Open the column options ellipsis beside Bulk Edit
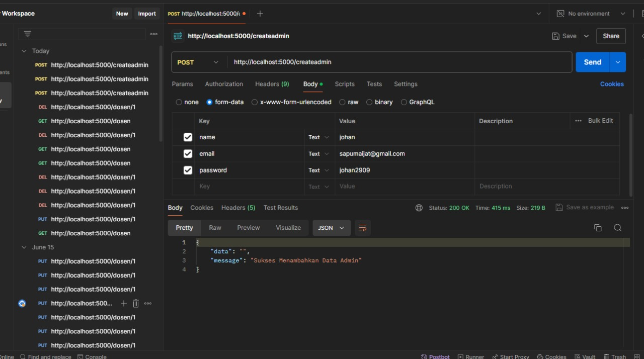This screenshot has height=359, width=644. pos(579,121)
